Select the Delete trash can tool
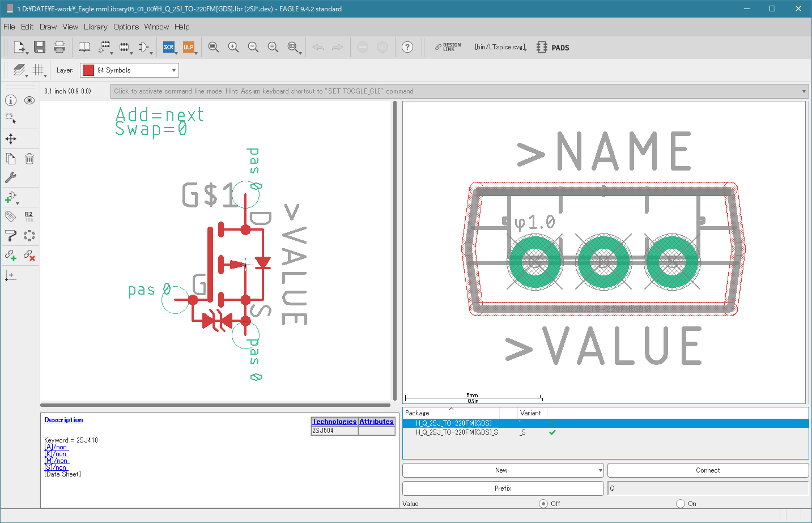This screenshot has height=523, width=812. tap(29, 159)
